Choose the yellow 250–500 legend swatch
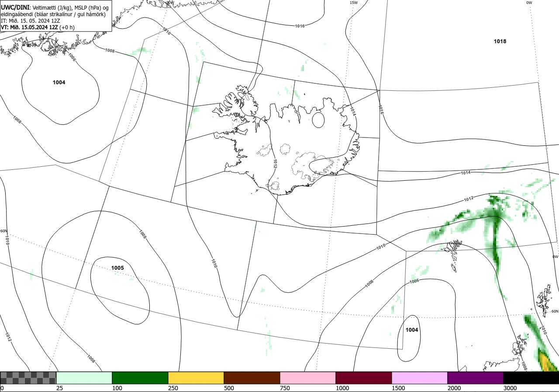This screenshot has width=559, height=392. [x=196, y=378]
